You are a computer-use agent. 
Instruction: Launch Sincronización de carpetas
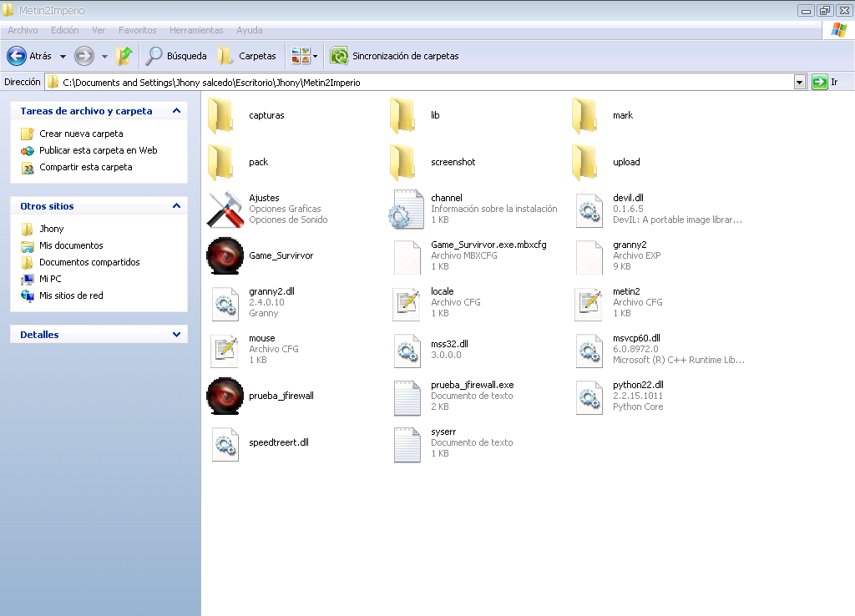click(x=395, y=56)
